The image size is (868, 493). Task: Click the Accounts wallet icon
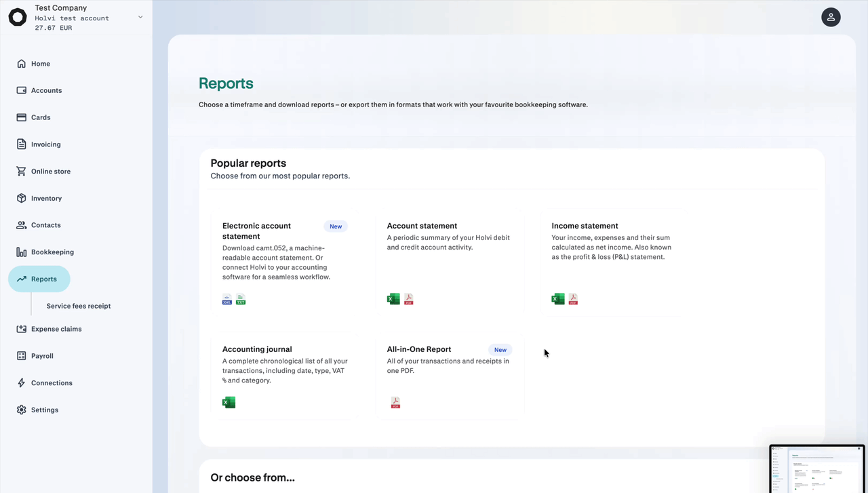(21, 90)
